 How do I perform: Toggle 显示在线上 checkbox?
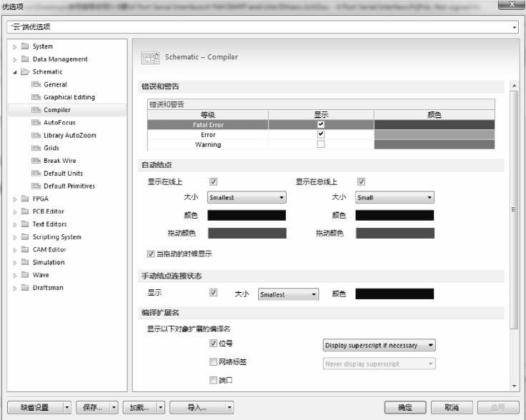(x=214, y=181)
